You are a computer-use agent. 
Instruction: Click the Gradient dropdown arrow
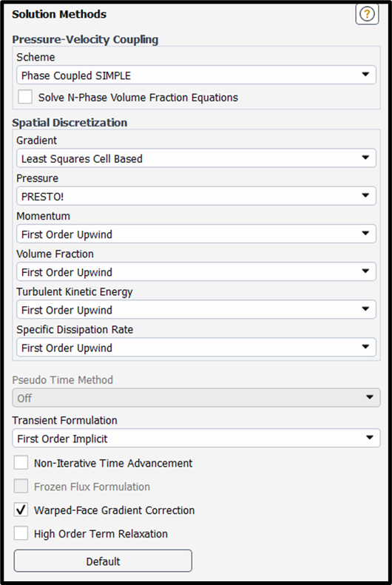pos(365,158)
